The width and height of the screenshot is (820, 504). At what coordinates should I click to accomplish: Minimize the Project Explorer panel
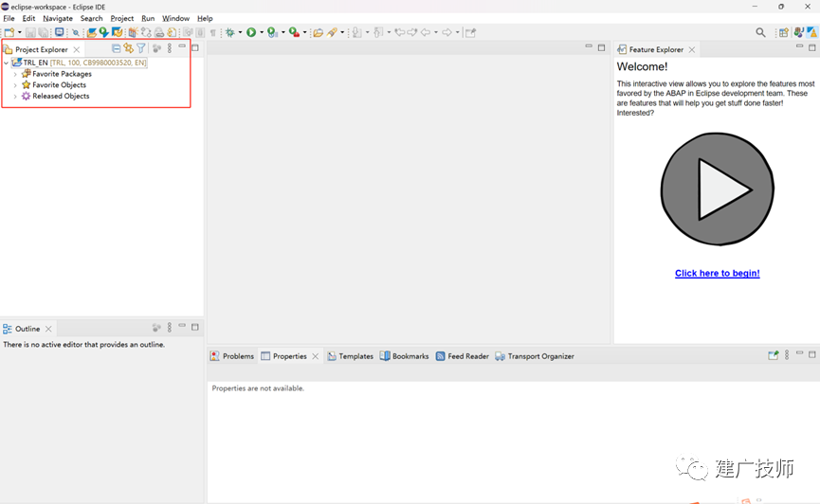[182, 46]
